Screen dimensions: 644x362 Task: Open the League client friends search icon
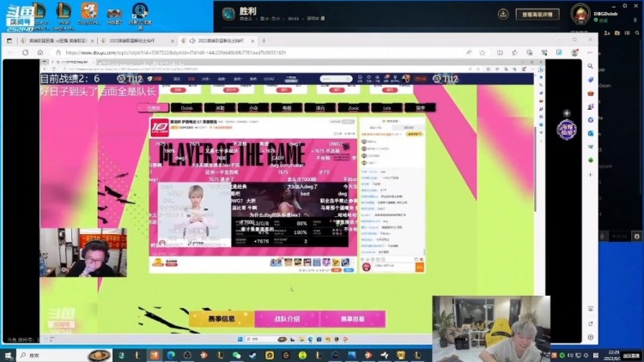[x=637, y=33]
